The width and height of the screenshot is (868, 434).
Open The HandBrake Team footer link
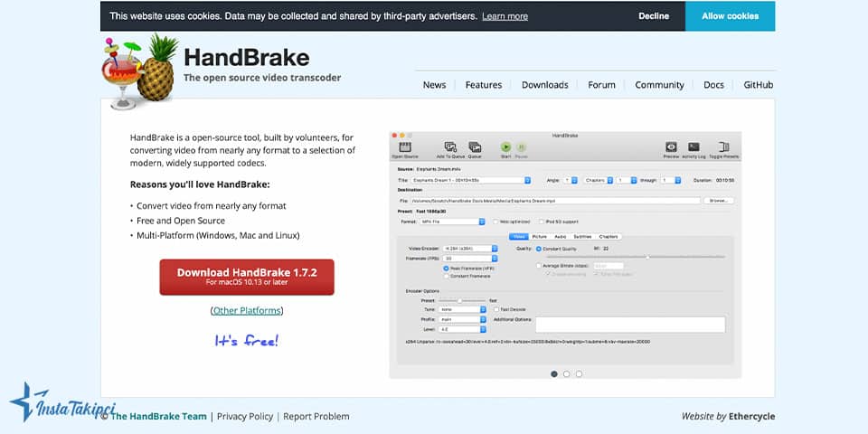pos(159,416)
